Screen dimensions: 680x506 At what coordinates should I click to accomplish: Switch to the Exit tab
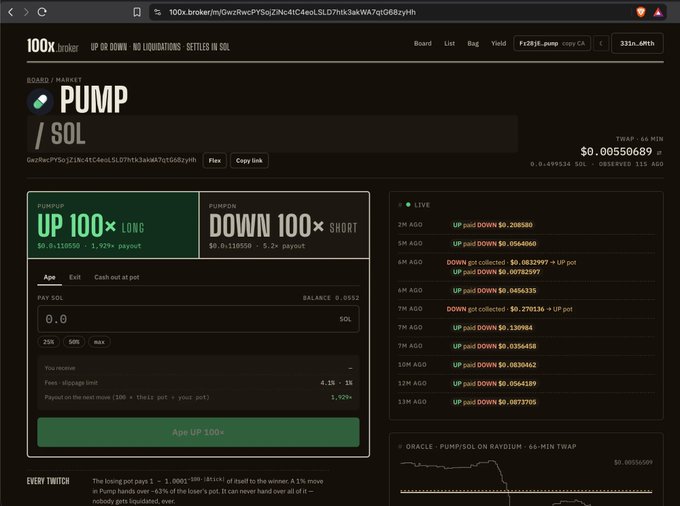pyautogui.click(x=75, y=277)
